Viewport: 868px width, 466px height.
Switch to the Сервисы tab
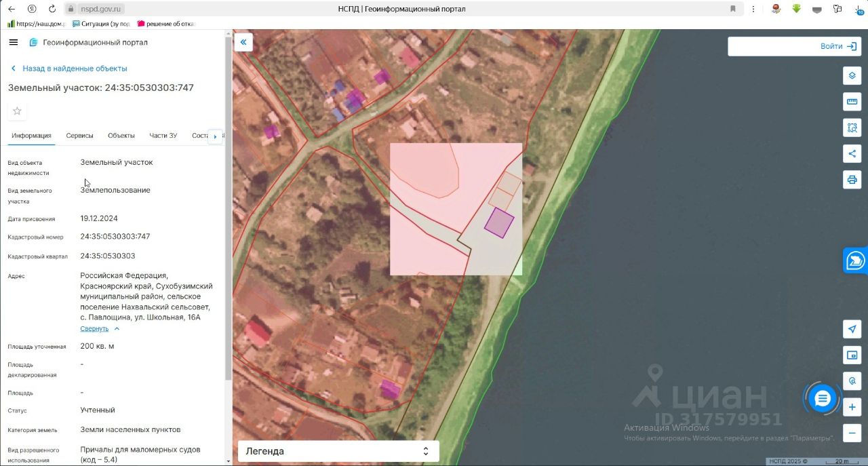pyautogui.click(x=79, y=136)
